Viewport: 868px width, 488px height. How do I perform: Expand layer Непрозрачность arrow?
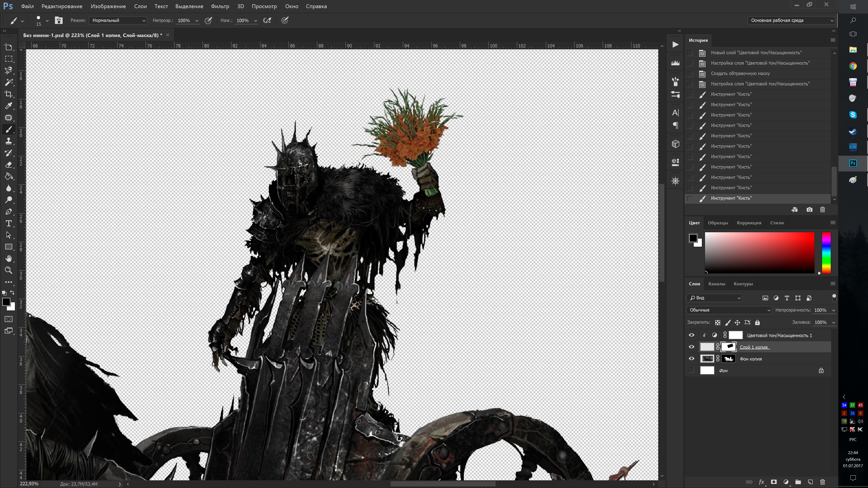click(834, 310)
